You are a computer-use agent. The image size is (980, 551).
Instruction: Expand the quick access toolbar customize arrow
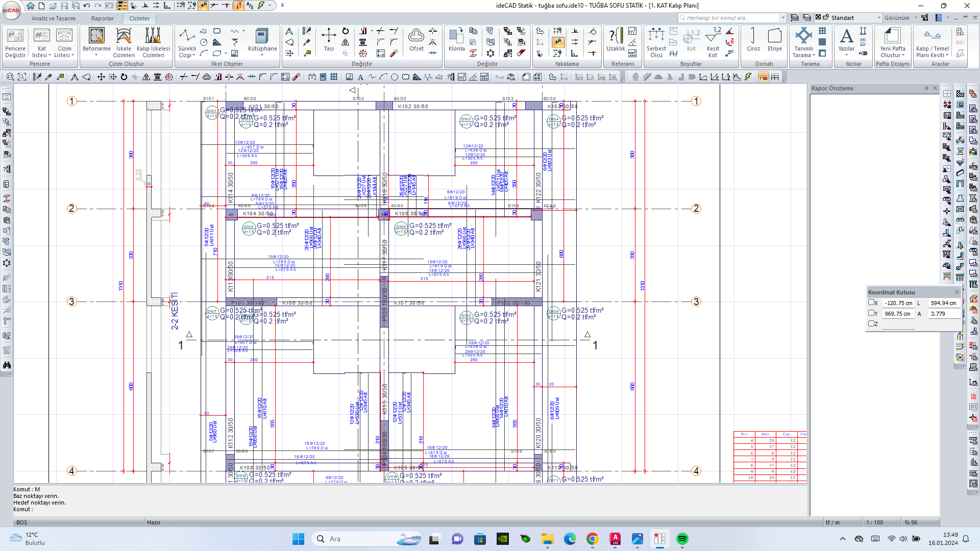(282, 6)
